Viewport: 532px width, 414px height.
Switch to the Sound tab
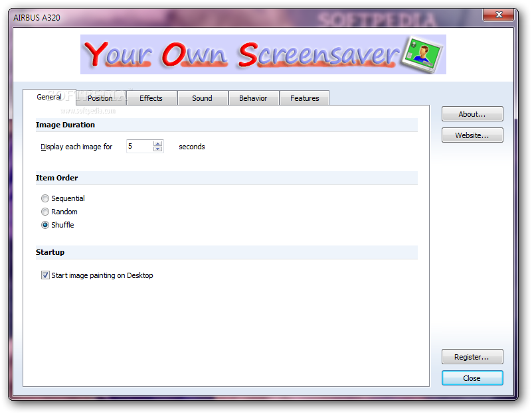[202, 98]
